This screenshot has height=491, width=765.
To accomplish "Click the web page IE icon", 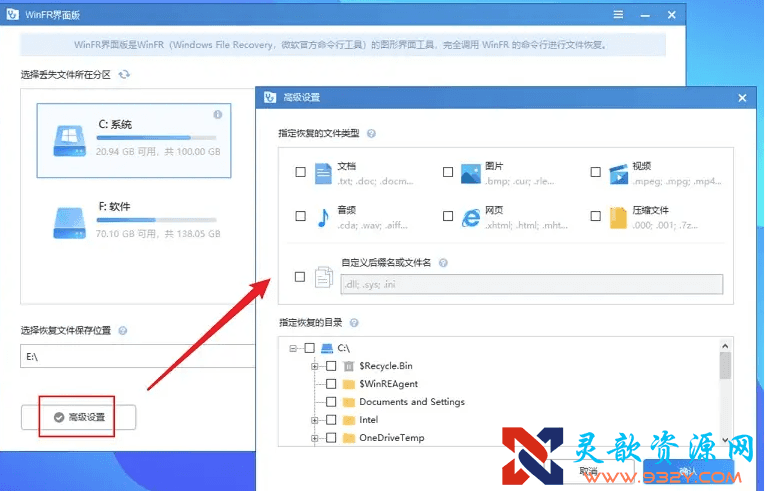I will [x=471, y=218].
